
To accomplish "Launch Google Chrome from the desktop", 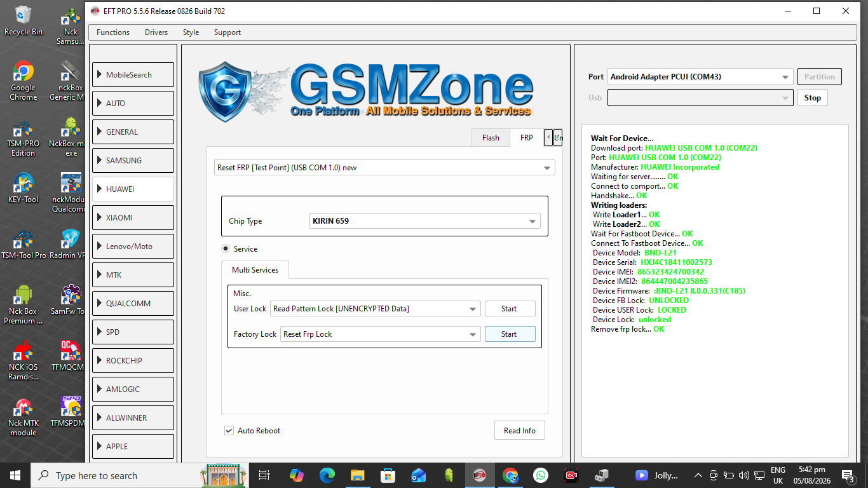I will [24, 81].
